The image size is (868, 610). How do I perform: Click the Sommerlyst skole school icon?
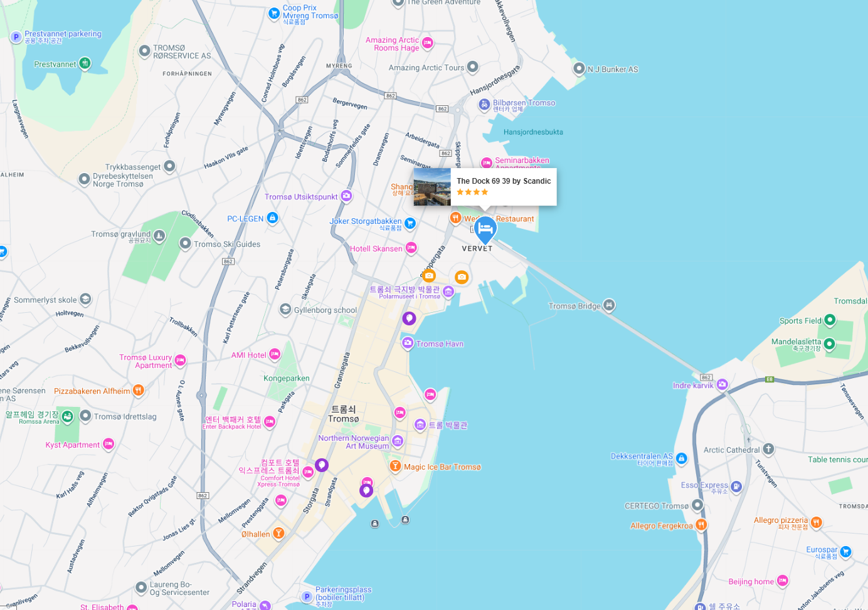pos(85,299)
